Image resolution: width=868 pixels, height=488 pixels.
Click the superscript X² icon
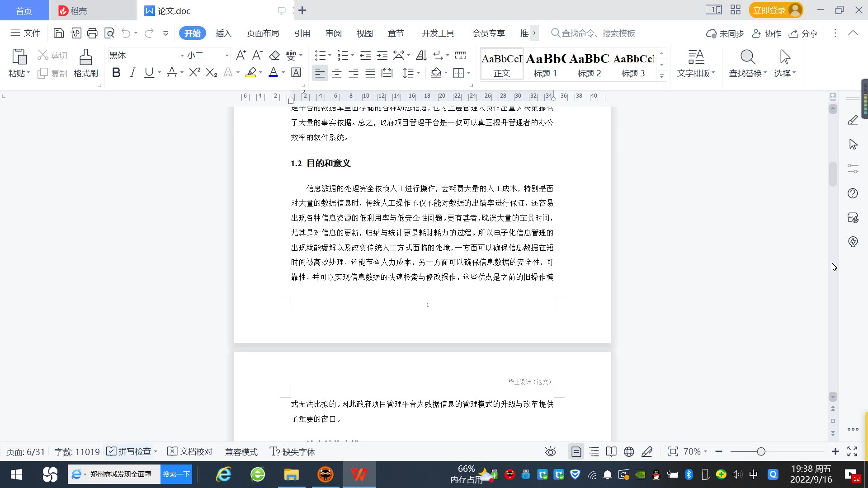coord(194,73)
